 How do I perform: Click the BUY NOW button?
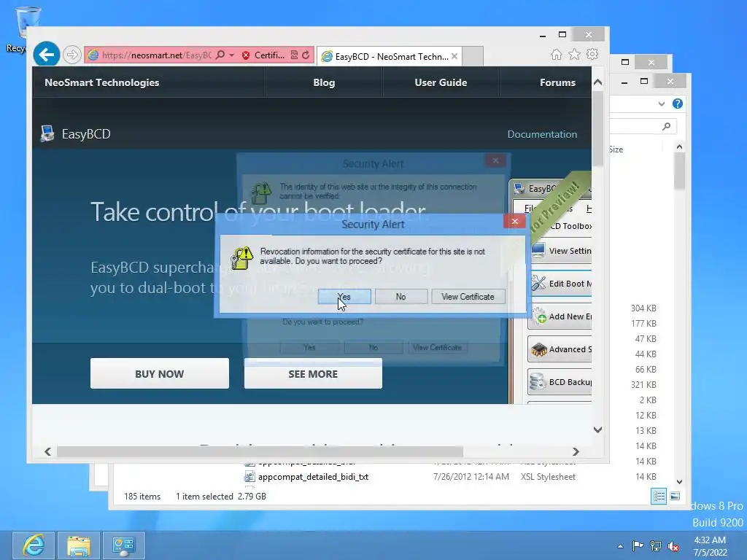click(160, 374)
